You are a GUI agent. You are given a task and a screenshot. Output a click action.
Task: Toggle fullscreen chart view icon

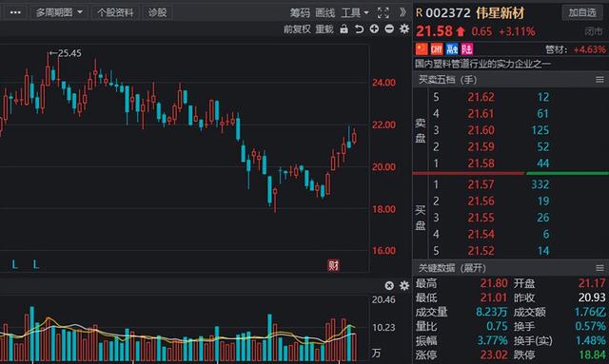click(x=383, y=13)
